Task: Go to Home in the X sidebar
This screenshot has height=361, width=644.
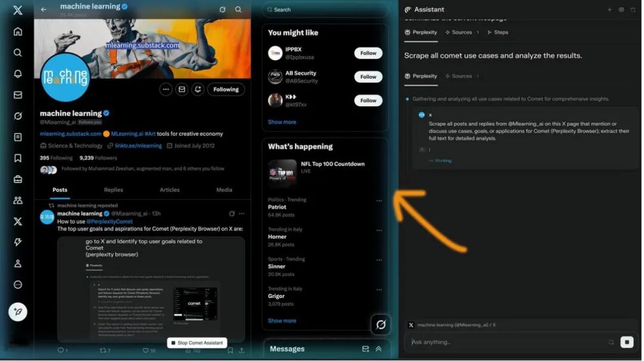Action: pos(18,32)
